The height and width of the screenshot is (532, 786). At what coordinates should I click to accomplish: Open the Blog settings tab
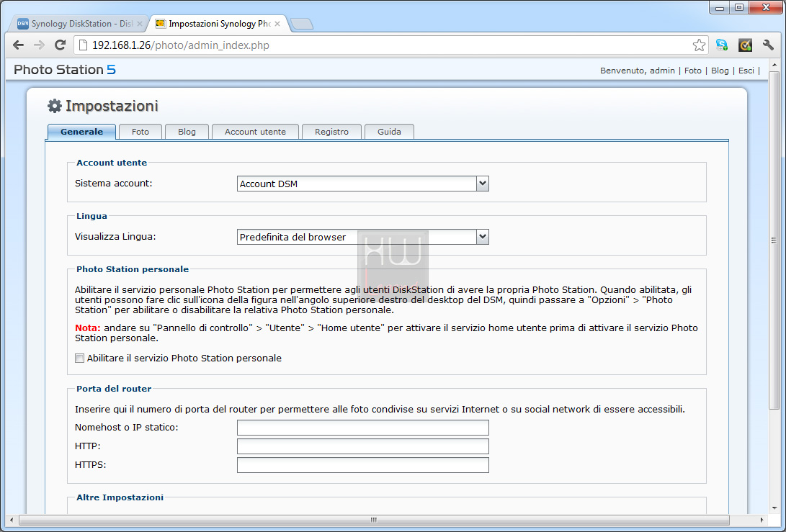coord(187,132)
